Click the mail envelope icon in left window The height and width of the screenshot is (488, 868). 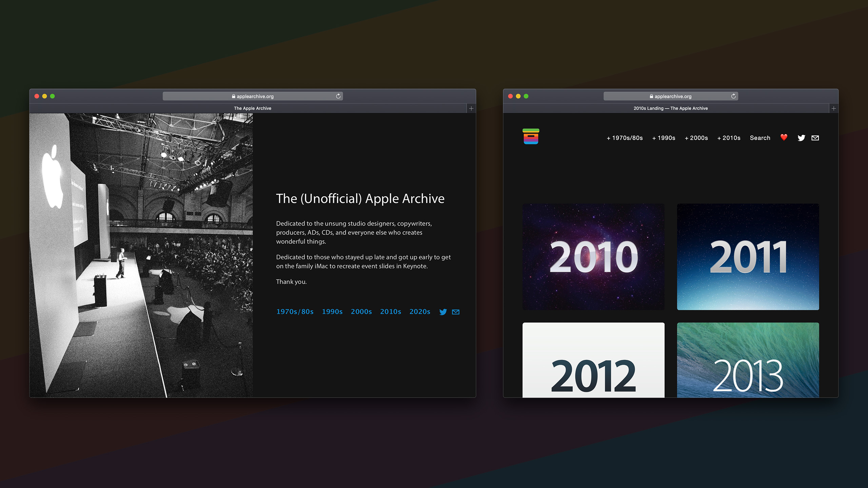point(456,312)
